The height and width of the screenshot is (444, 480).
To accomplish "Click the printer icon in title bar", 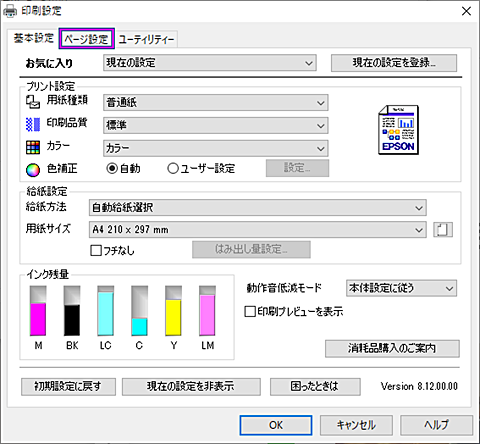I will tap(10, 12).
